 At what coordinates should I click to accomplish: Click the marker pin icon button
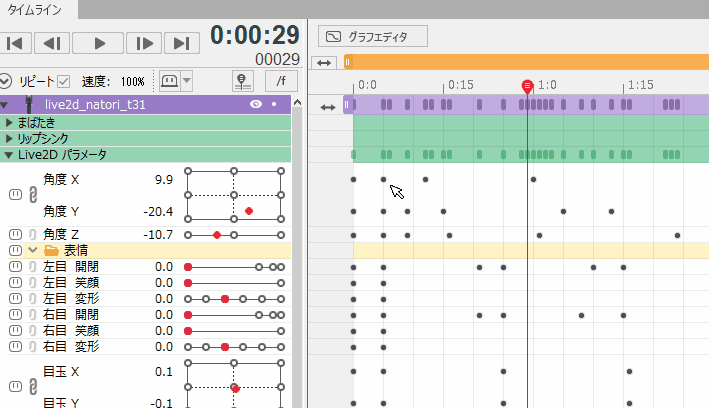[x=242, y=81]
